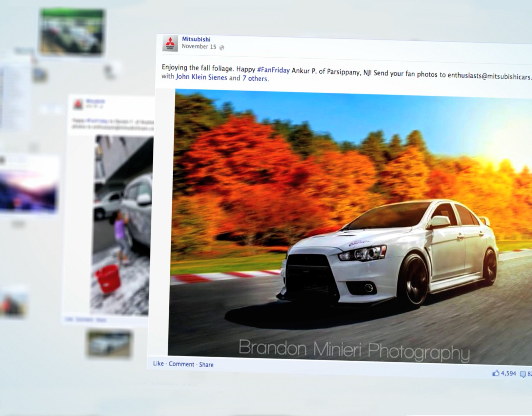Image resolution: width=532 pixels, height=416 pixels.
Task: Click the 4,594 likes count
Action: point(508,374)
